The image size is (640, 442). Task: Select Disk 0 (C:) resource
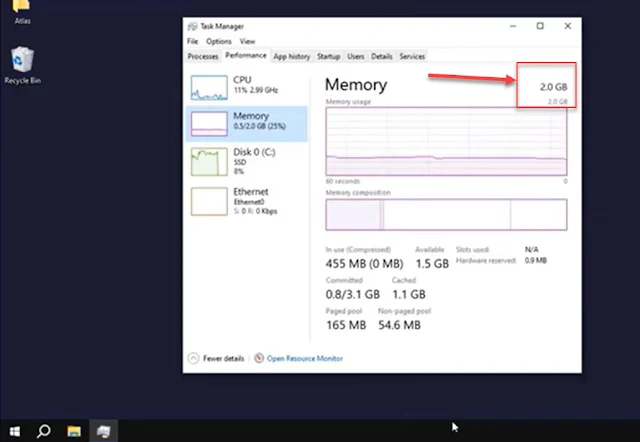[x=247, y=162]
